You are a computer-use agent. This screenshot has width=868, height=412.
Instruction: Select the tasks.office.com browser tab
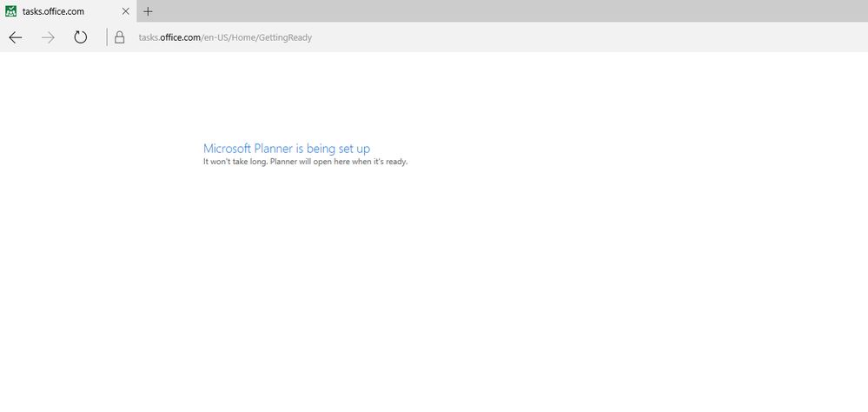pos(68,11)
